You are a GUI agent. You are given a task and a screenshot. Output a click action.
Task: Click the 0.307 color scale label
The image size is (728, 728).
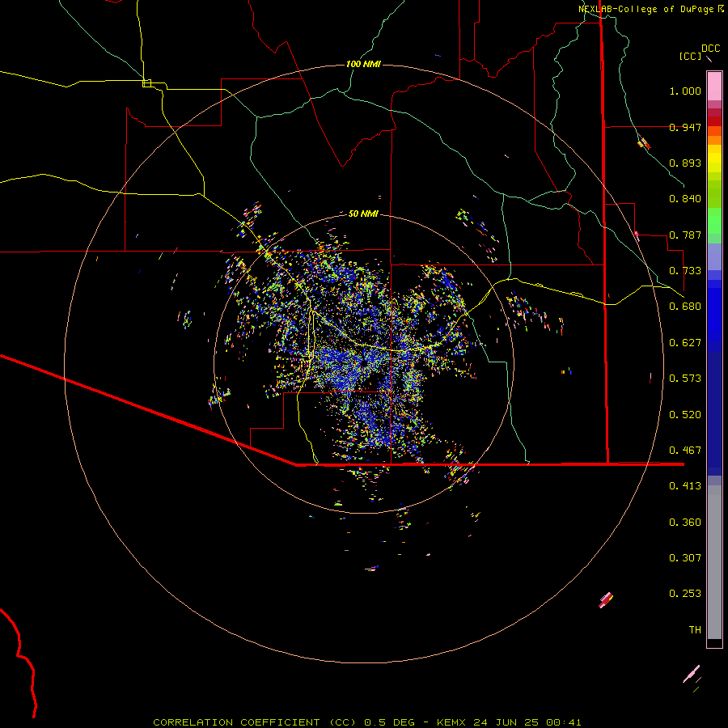point(685,558)
